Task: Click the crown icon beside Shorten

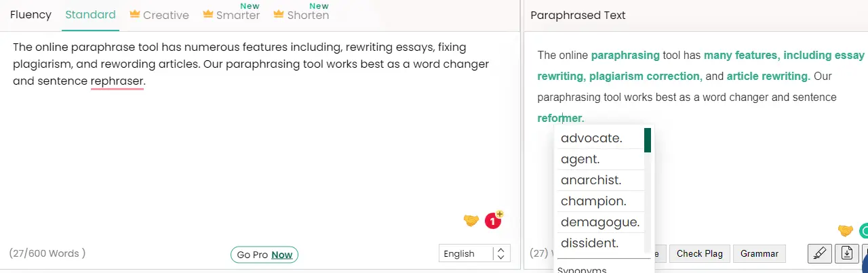Action: click(279, 14)
